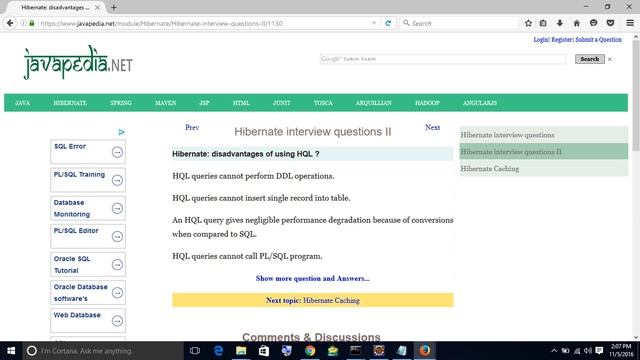This screenshot has height=360, width=640.
Task: Bookmark this page with the star icon
Action: (528, 23)
